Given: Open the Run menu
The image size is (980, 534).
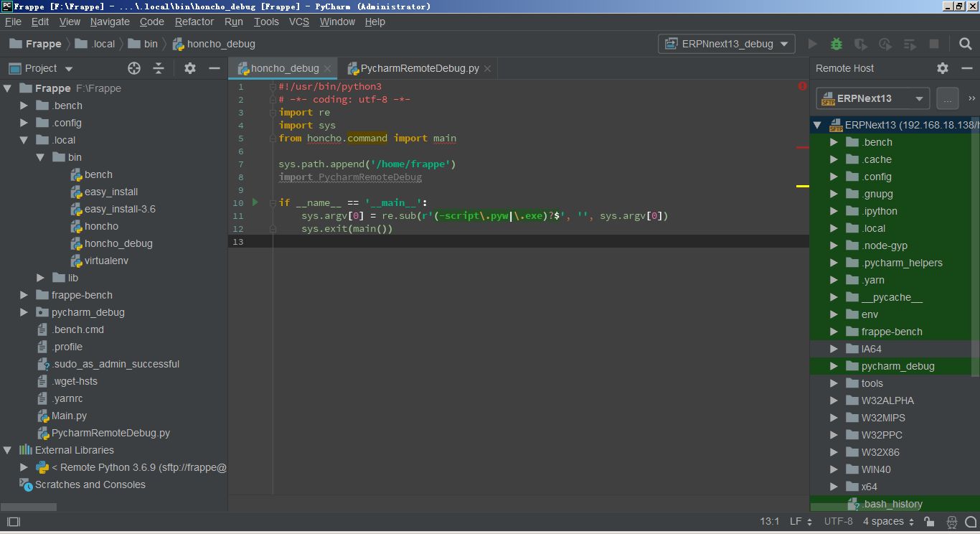Looking at the screenshot, I should point(234,22).
